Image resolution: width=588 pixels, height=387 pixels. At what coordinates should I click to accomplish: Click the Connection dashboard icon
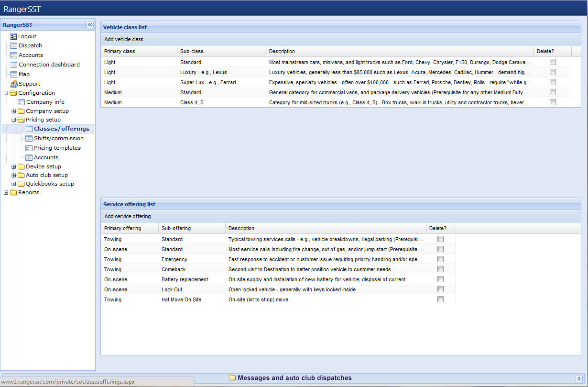(13, 65)
